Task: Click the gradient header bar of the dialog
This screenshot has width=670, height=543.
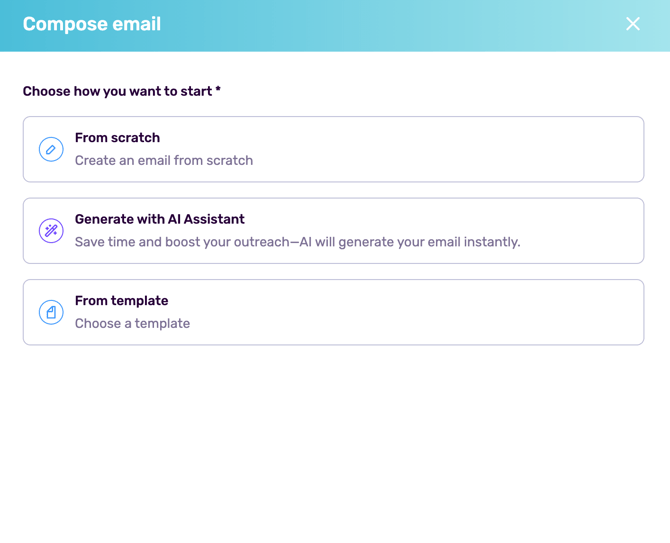Action: coord(400,24)
